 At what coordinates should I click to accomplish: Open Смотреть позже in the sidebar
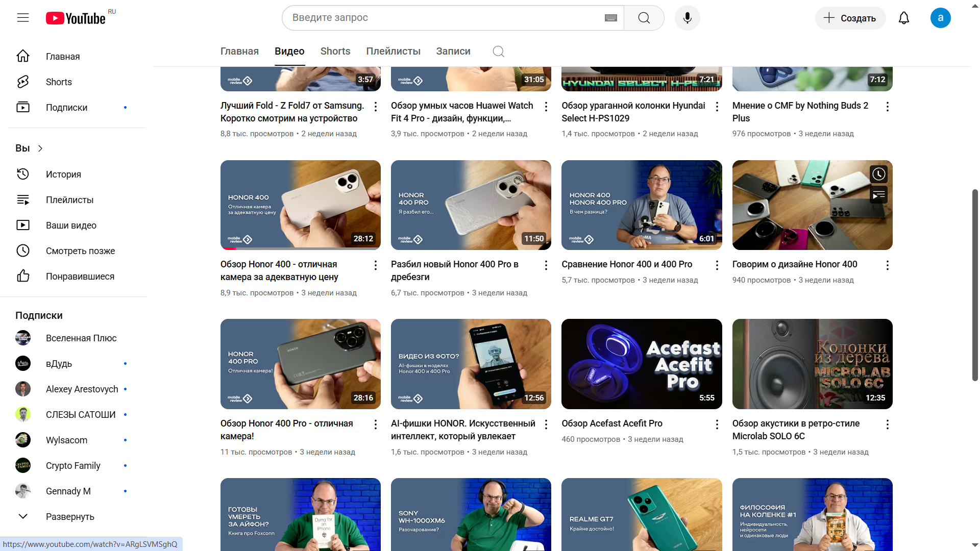coord(77,251)
